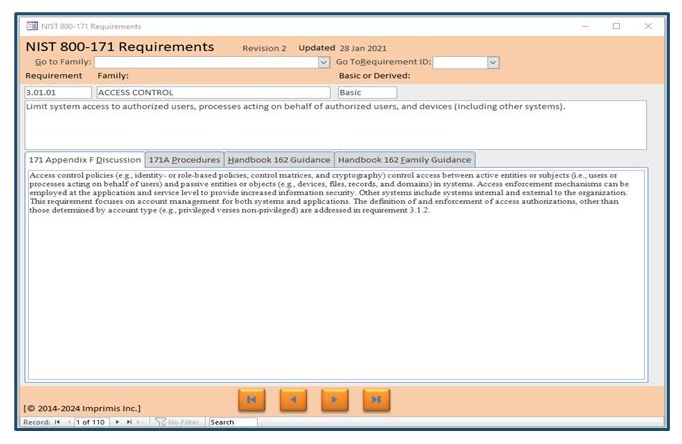Select the 171 Appendix F Discussion tab

coord(85,160)
